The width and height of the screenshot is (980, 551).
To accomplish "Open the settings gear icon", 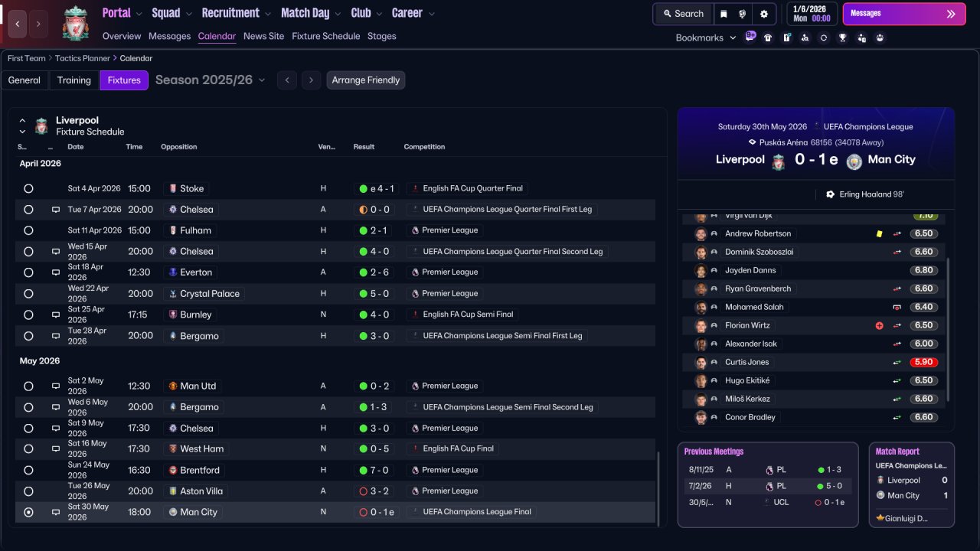I will click(x=763, y=14).
